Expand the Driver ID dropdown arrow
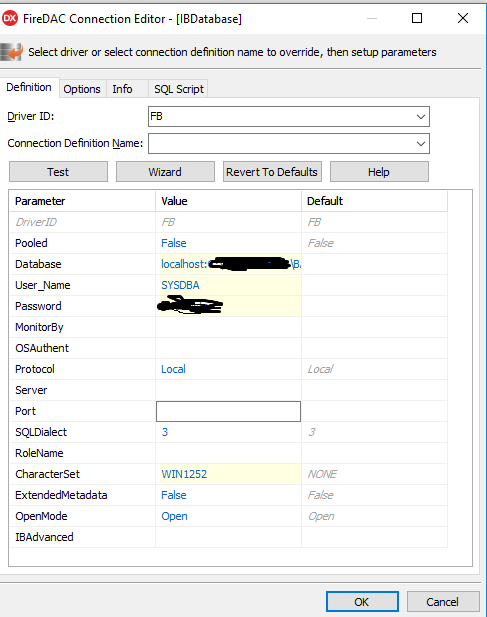 (x=421, y=116)
